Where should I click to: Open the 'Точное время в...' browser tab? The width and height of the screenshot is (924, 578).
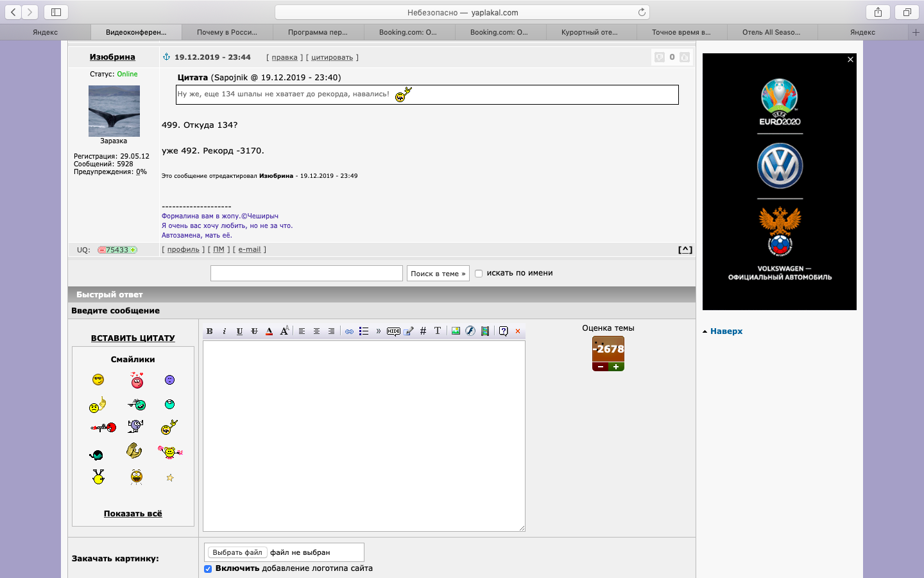(681, 32)
